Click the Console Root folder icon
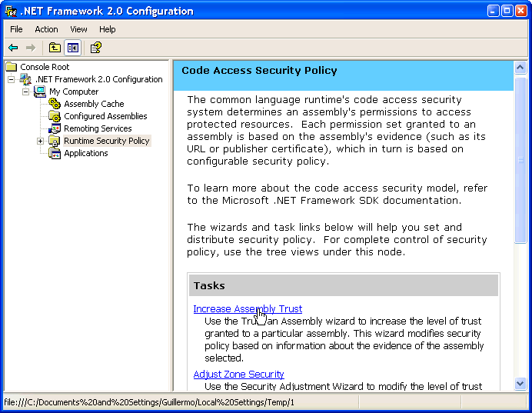The image size is (532, 413). coord(12,67)
